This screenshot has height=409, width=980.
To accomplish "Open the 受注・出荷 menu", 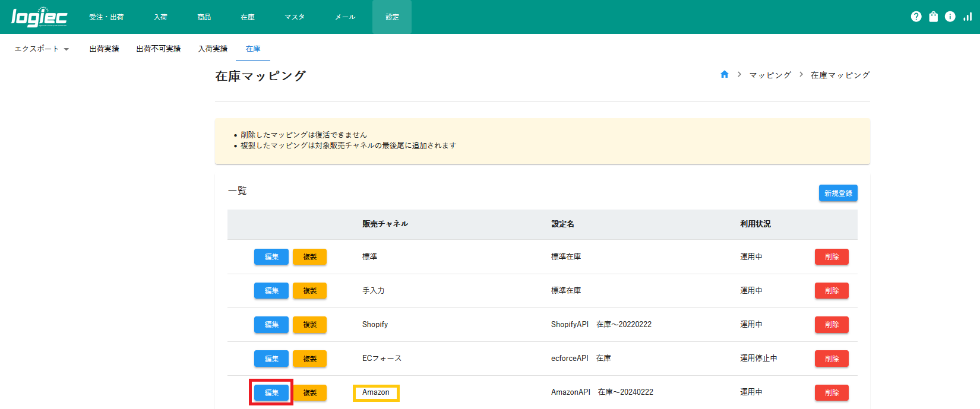I will tap(106, 17).
